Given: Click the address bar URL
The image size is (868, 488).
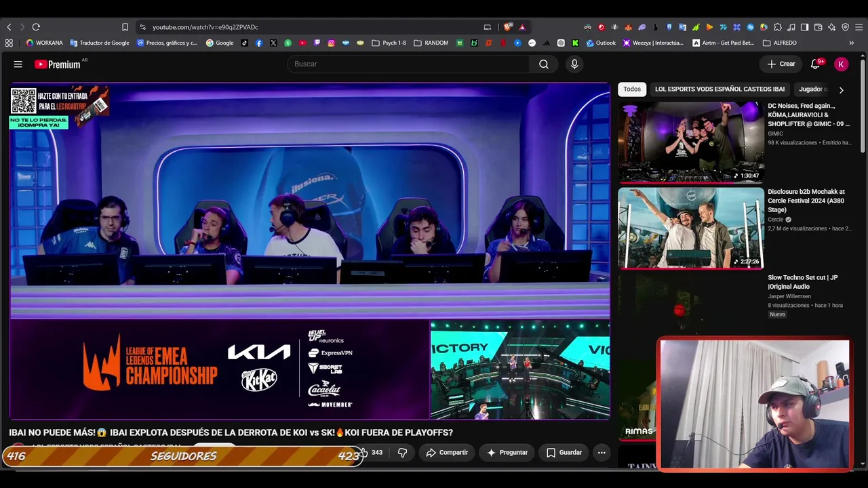Looking at the screenshot, I should pos(205,27).
